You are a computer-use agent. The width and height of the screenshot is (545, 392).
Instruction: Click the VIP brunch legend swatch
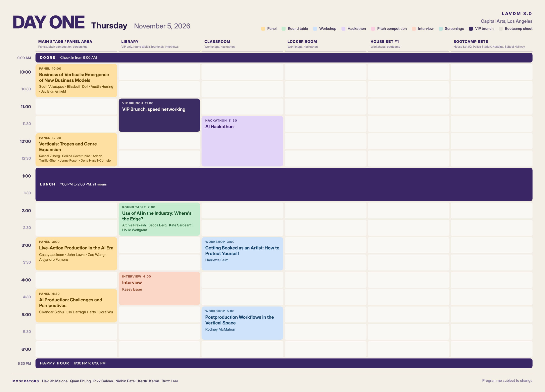point(471,29)
